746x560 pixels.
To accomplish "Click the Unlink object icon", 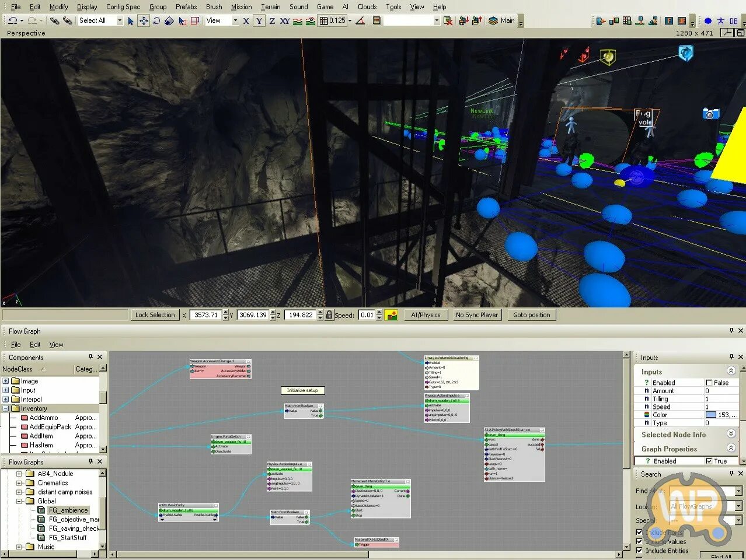I will coord(68,20).
